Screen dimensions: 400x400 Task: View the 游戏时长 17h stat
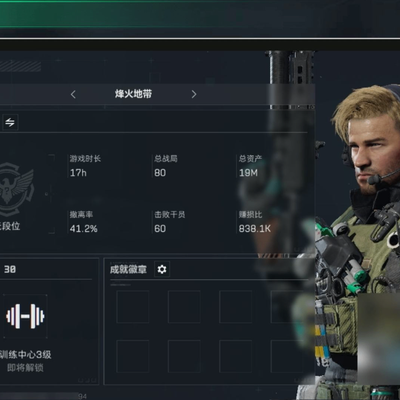[85, 166]
